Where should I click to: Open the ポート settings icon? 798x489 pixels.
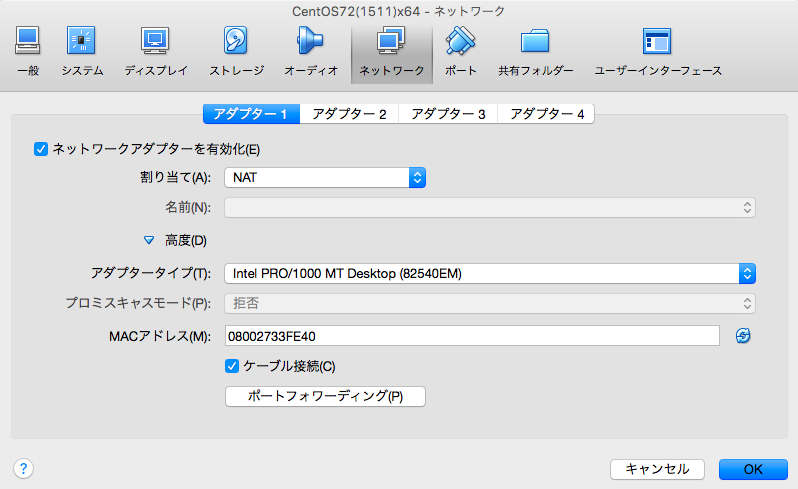coord(461,52)
